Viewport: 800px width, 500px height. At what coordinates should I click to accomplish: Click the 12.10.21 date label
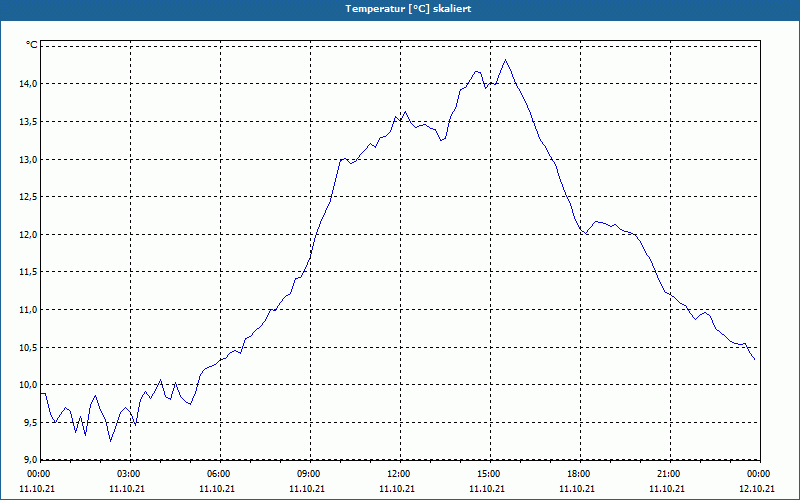[757, 489]
